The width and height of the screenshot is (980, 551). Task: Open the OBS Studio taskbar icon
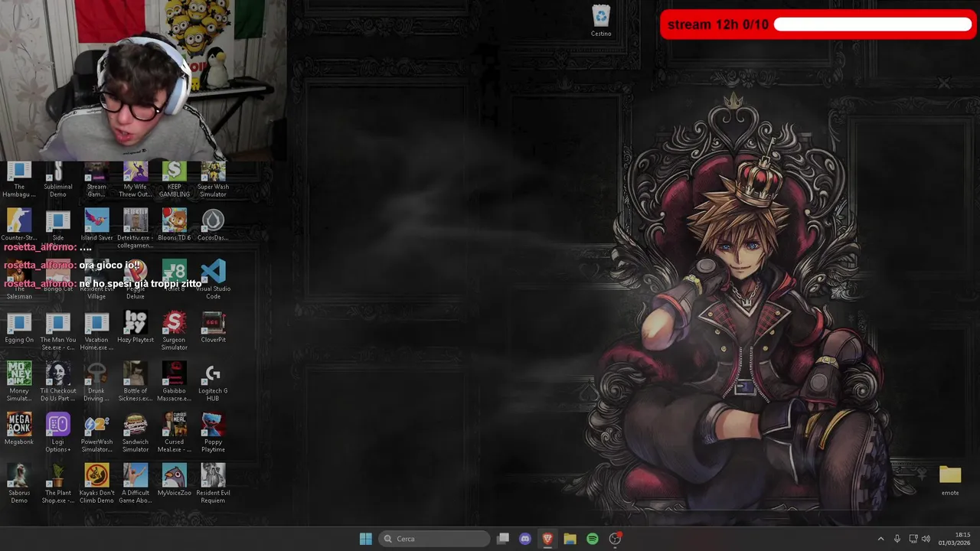[x=615, y=539]
